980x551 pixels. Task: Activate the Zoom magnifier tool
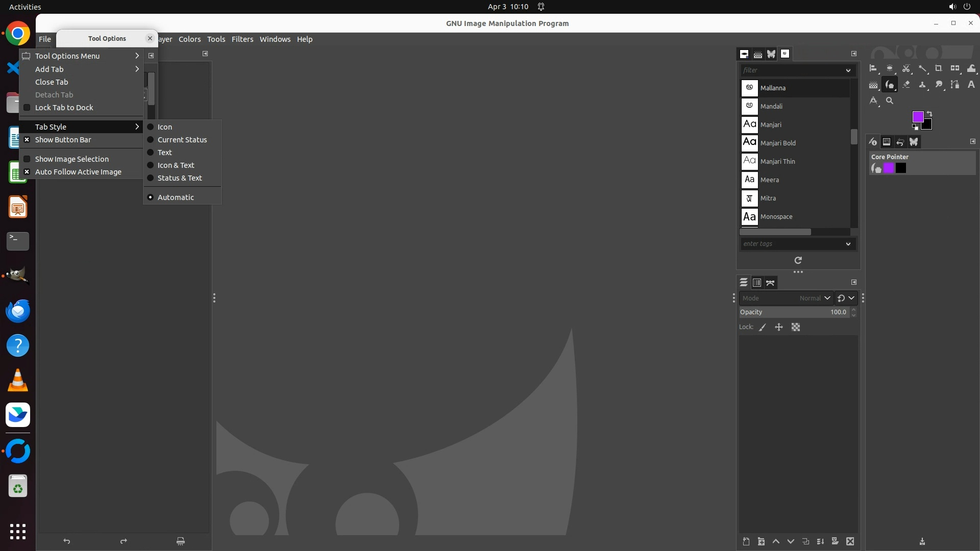(x=890, y=101)
